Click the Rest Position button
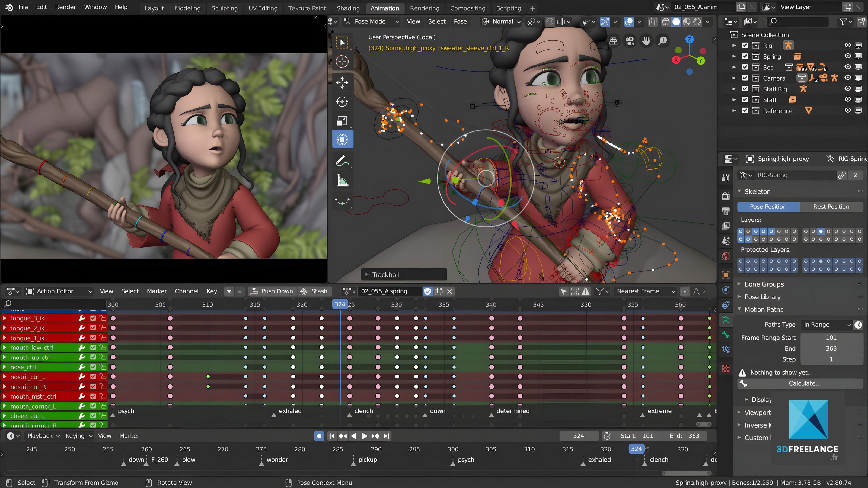 831,207
